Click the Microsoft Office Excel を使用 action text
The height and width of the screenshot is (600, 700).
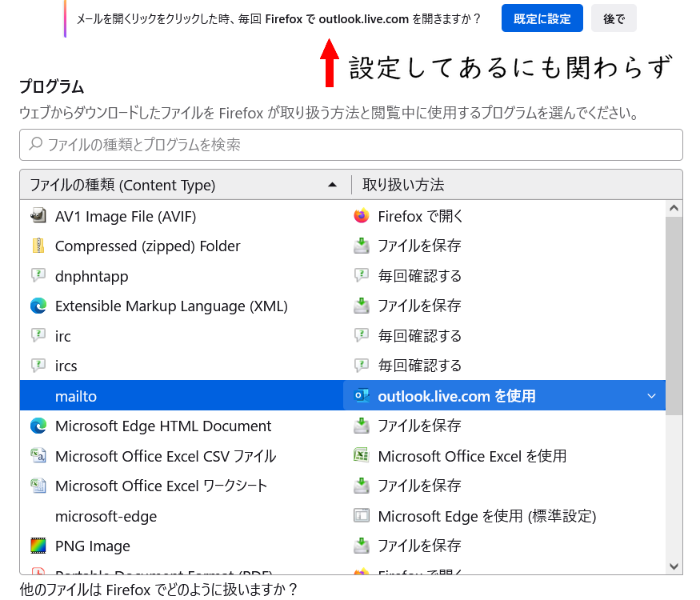pos(472,456)
